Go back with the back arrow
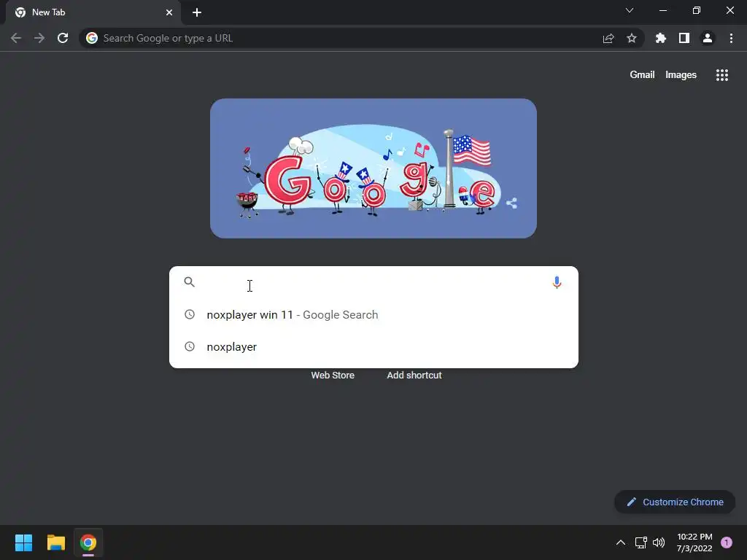 point(16,38)
